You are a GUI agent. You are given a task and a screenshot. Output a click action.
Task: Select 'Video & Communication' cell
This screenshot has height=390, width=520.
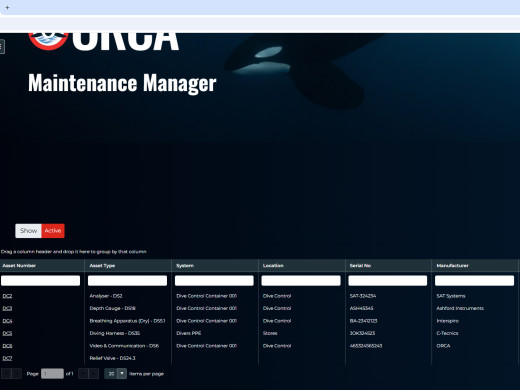click(124, 346)
